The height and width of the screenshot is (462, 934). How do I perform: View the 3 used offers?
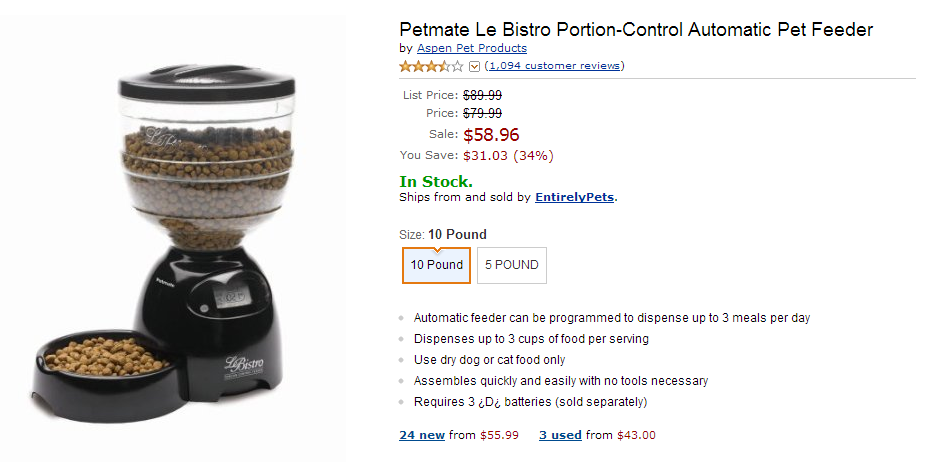pyautogui.click(x=560, y=435)
